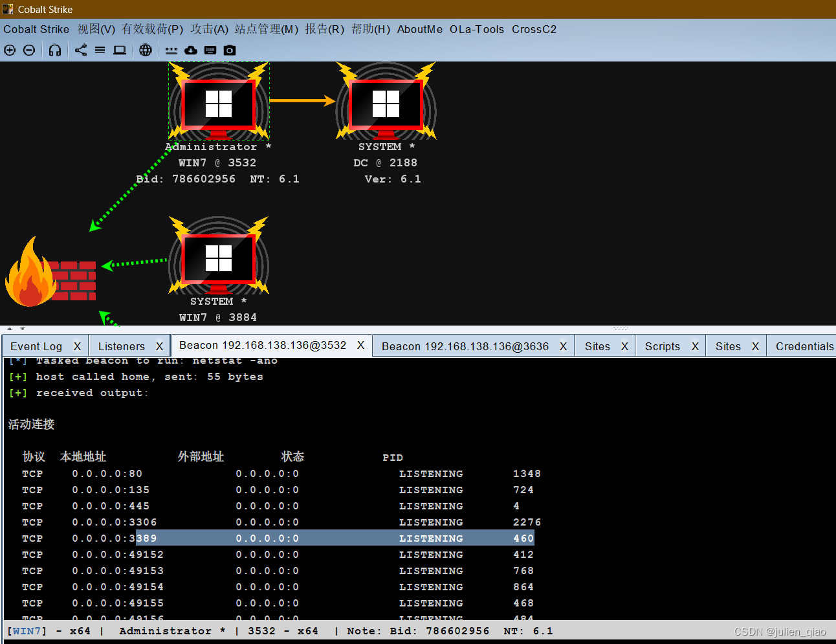
Task: Click local address '0.0.0.0:135' in the output
Action: [x=111, y=490]
